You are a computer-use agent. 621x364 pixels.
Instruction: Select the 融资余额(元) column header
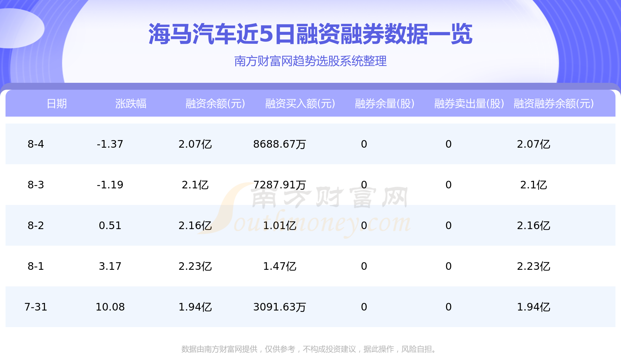point(215,104)
